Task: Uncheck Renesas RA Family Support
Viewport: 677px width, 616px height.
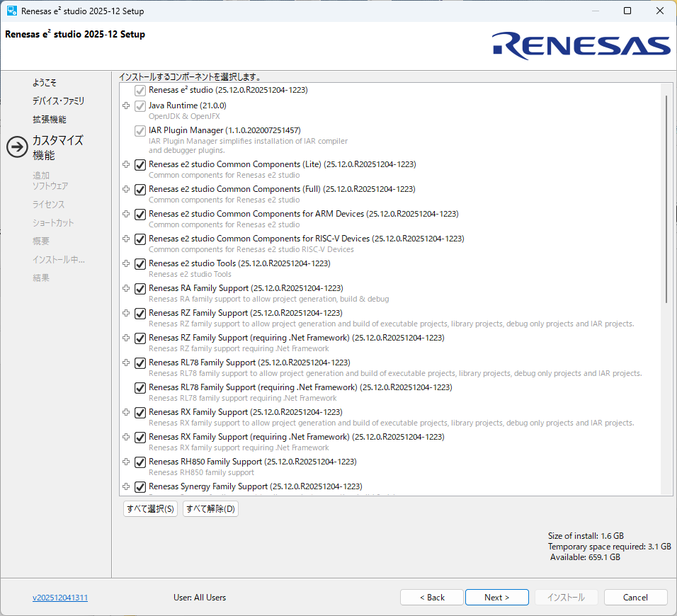Action: pos(140,289)
